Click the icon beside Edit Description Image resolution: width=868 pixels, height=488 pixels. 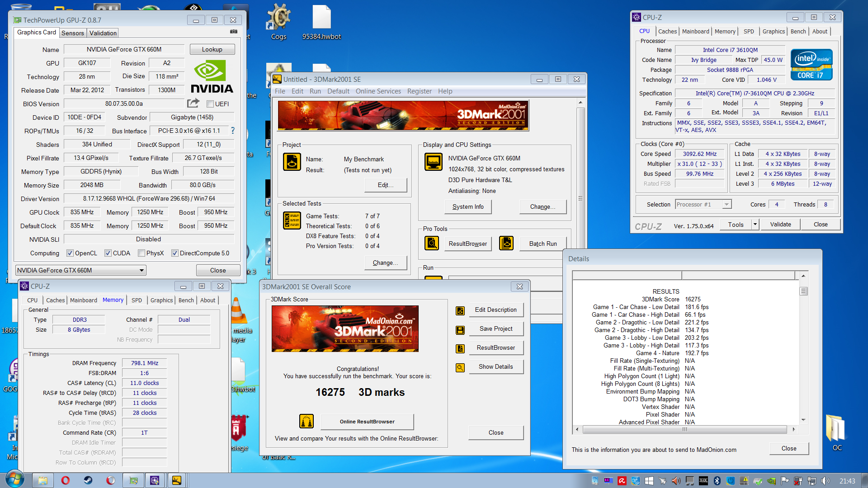(x=460, y=311)
